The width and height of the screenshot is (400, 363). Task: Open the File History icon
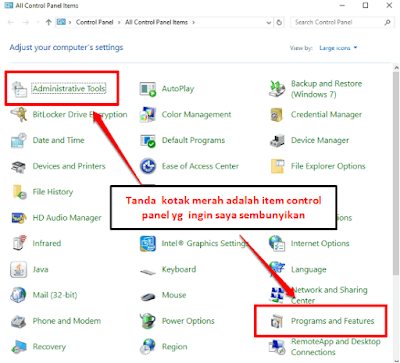click(x=19, y=192)
